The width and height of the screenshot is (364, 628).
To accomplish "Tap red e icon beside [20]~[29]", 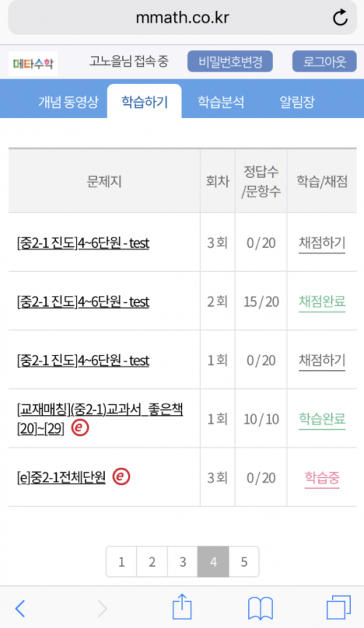I will point(80,428).
